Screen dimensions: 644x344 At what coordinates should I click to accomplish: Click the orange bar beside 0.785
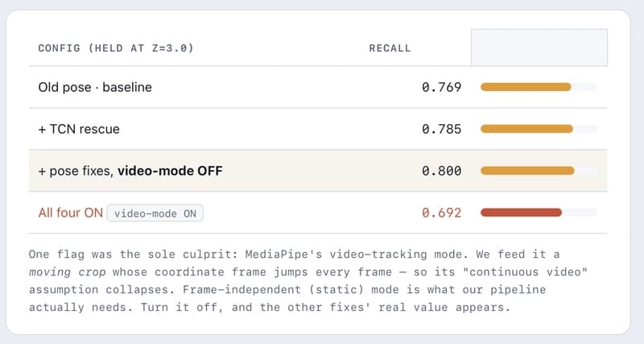point(526,129)
